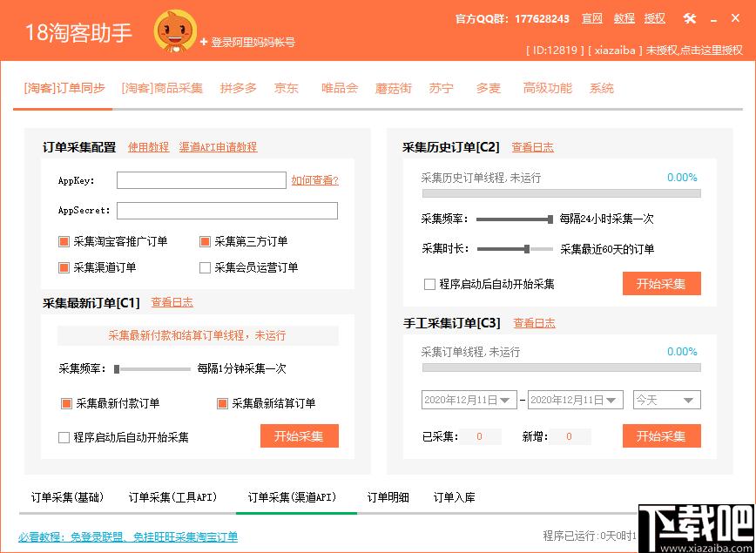Open 渠道API申请教程 link
Screen dimensions: 756x553
(x=219, y=147)
